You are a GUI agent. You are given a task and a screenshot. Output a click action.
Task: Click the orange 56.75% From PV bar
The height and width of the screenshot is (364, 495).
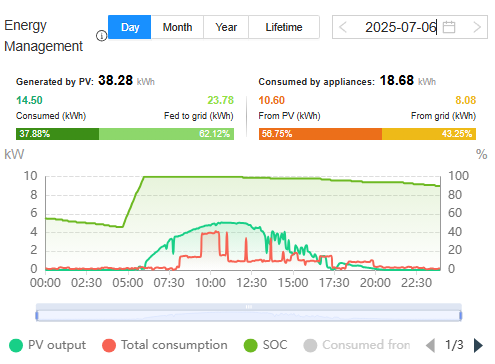320,134
